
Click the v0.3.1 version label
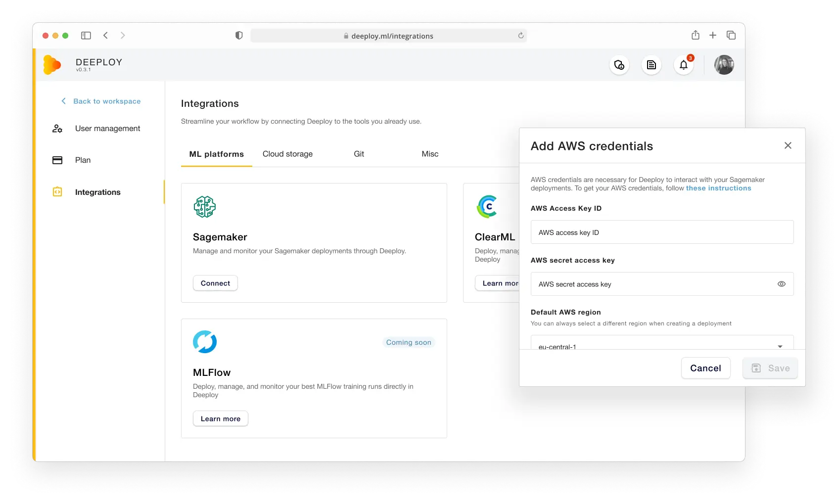[x=83, y=70]
